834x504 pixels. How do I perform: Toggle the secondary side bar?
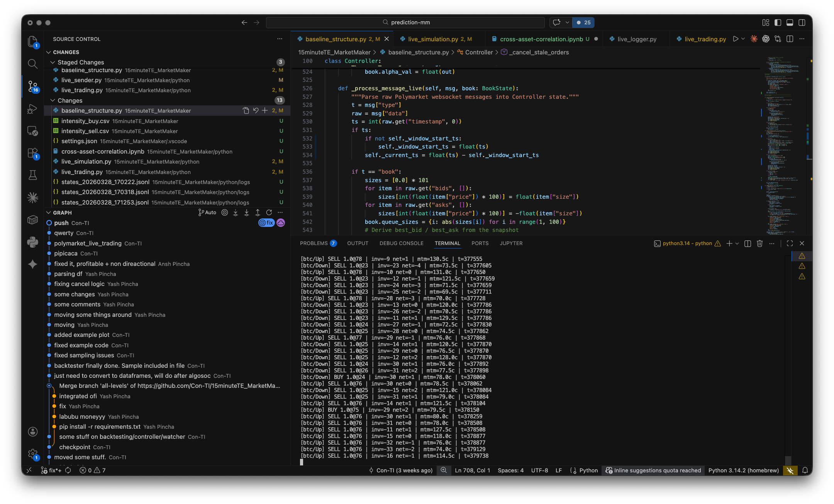point(802,22)
